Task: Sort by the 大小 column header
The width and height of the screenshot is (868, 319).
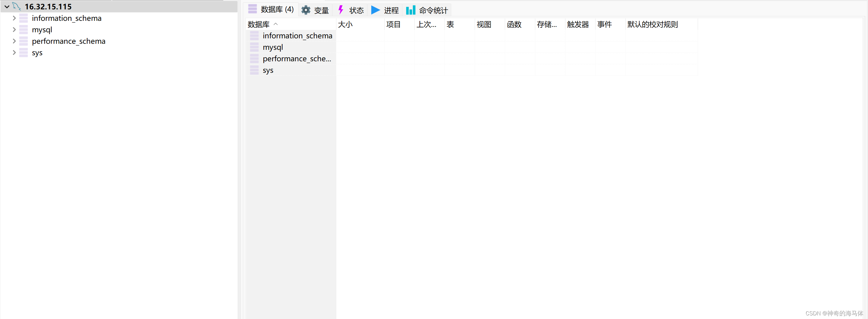Action: [x=360, y=24]
